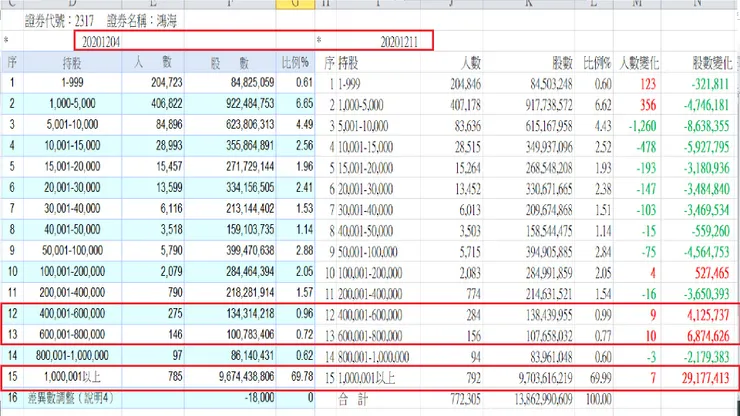Select the cell with date 20201211
Image resolution: width=740 pixels, height=416 pixels.
(x=399, y=42)
